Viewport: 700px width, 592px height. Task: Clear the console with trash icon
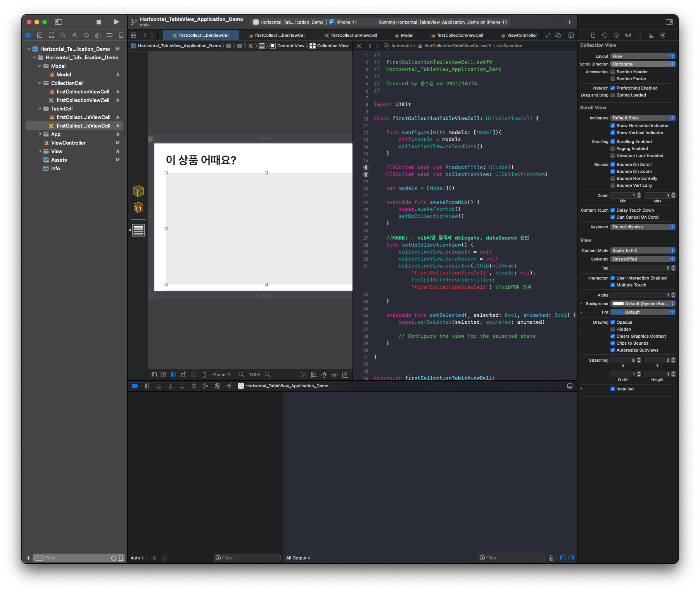pyautogui.click(x=551, y=558)
